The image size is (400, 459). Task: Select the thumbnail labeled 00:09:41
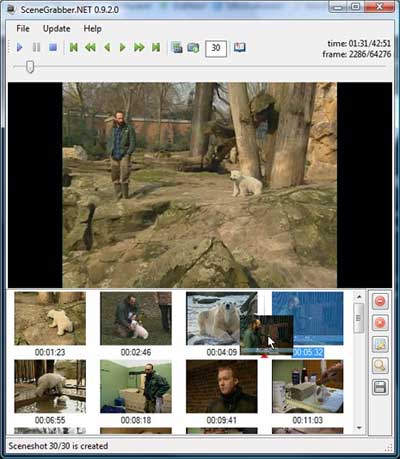(x=222, y=386)
